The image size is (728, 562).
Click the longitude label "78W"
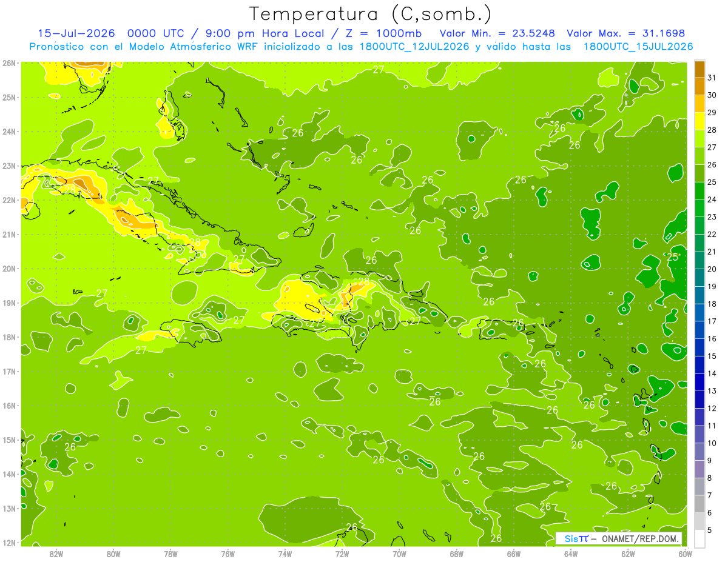click(170, 554)
